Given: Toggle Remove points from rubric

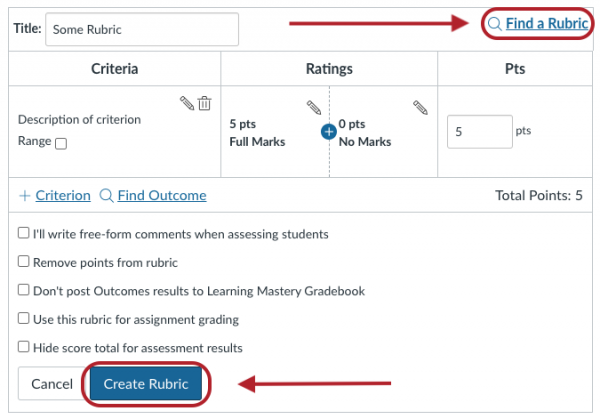Looking at the screenshot, I should pyautogui.click(x=24, y=263).
